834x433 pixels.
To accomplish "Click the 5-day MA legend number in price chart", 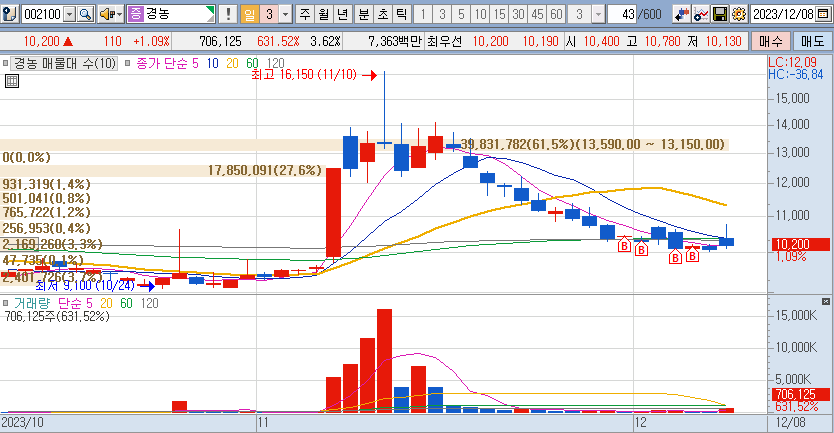I will (x=195, y=63).
